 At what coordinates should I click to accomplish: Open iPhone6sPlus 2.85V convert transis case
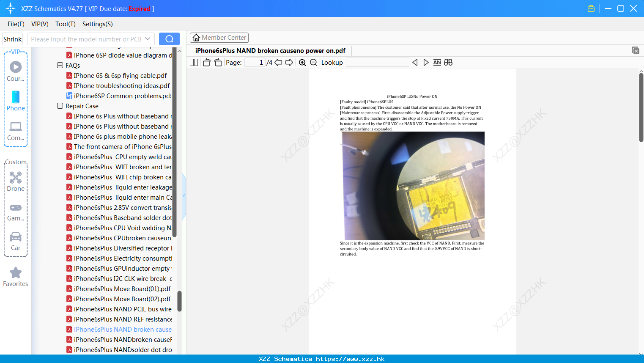[123, 207]
